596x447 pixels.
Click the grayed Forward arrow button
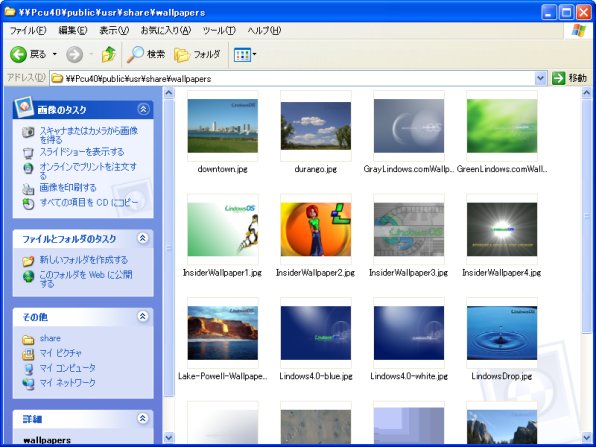[x=74, y=55]
